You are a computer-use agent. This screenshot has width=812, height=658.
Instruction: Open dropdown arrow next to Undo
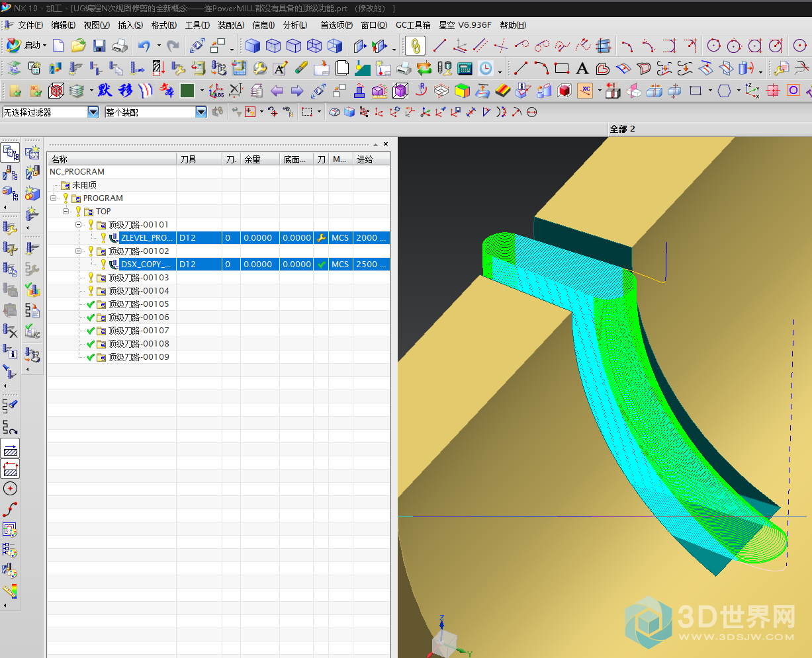159,46
